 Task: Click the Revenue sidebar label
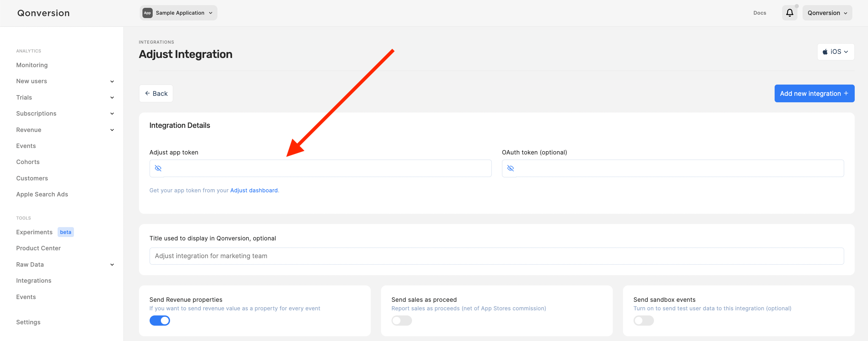pos(29,130)
